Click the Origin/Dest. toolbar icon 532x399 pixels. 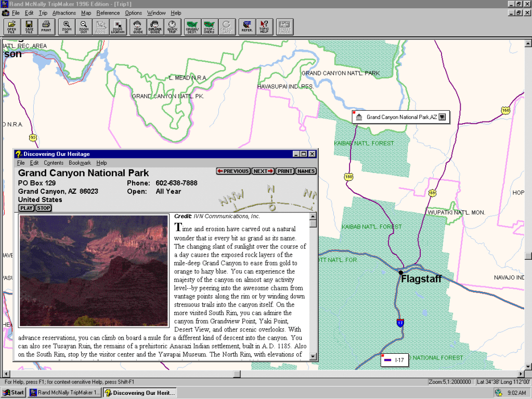coord(192,26)
